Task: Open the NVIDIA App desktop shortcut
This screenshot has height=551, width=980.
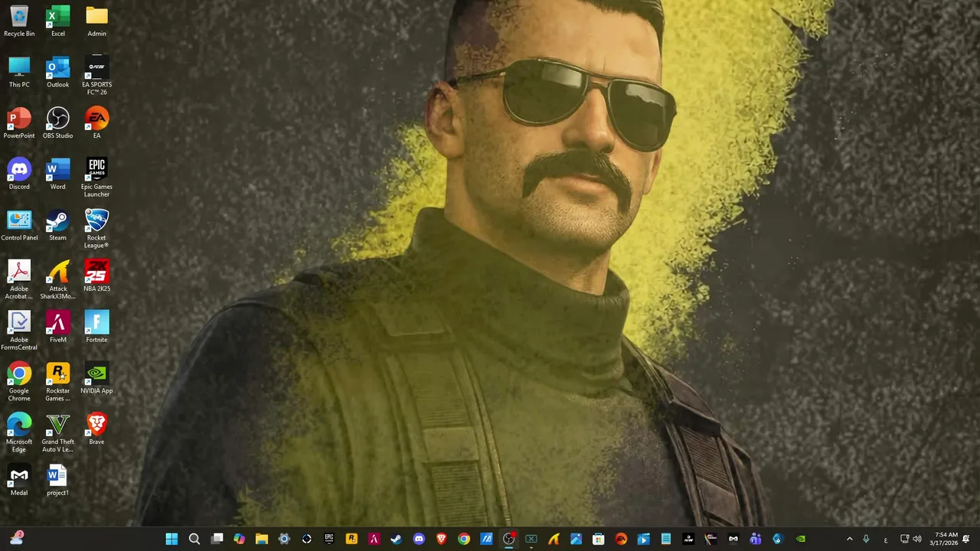Action: coord(96,378)
